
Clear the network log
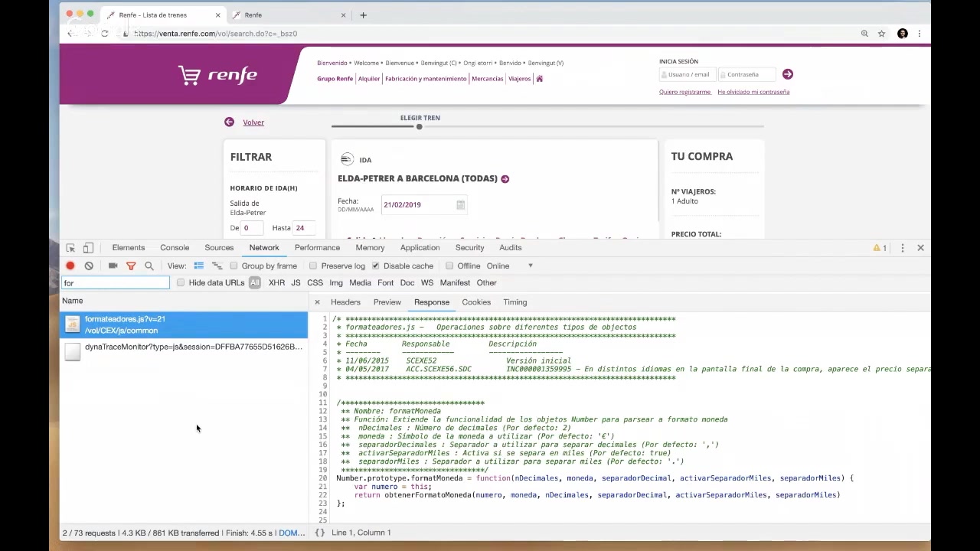[89, 266]
